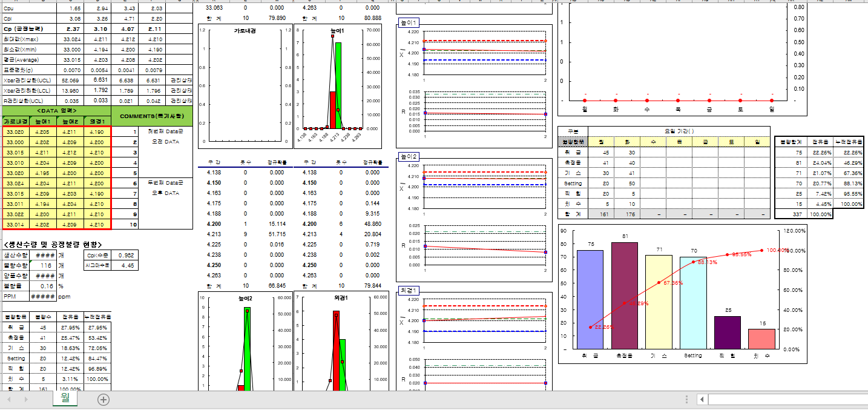Select the 가로내경 column header in data table

[x=15, y=121]
